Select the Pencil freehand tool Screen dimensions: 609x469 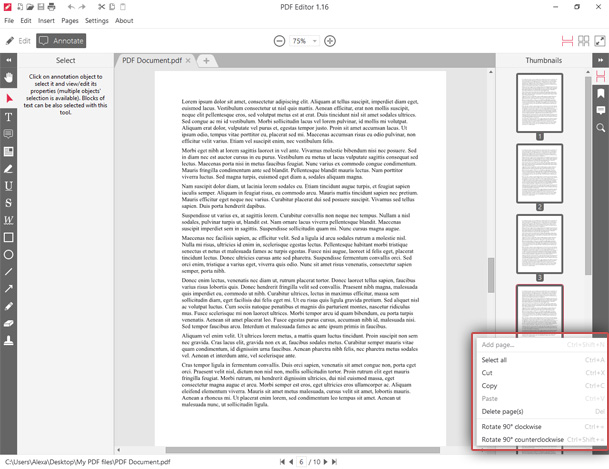coord(9,306)
